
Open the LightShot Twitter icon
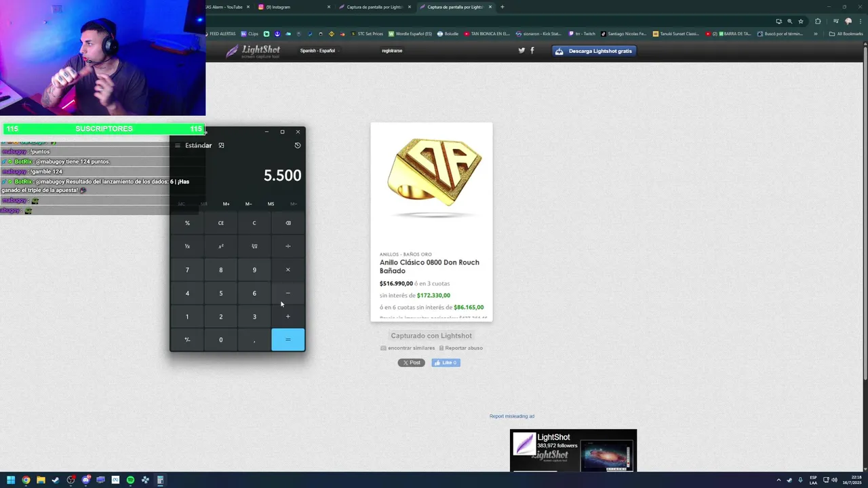521,50
